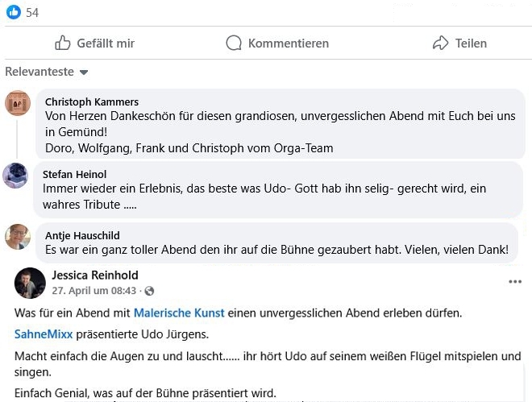532x402 pixels.
Task: Open the post timestamp 27. April um 08:43
Action: [94, 291]
